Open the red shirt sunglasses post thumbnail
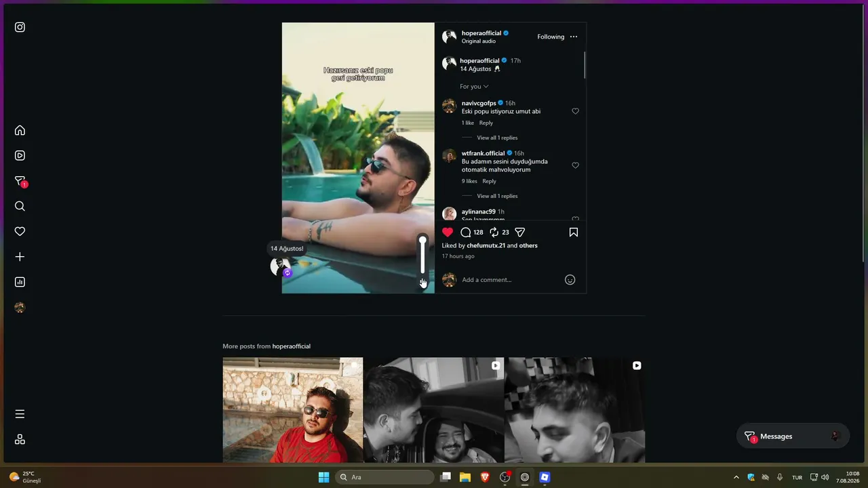Screen dimensions: 868x488 tap(293, 410)
